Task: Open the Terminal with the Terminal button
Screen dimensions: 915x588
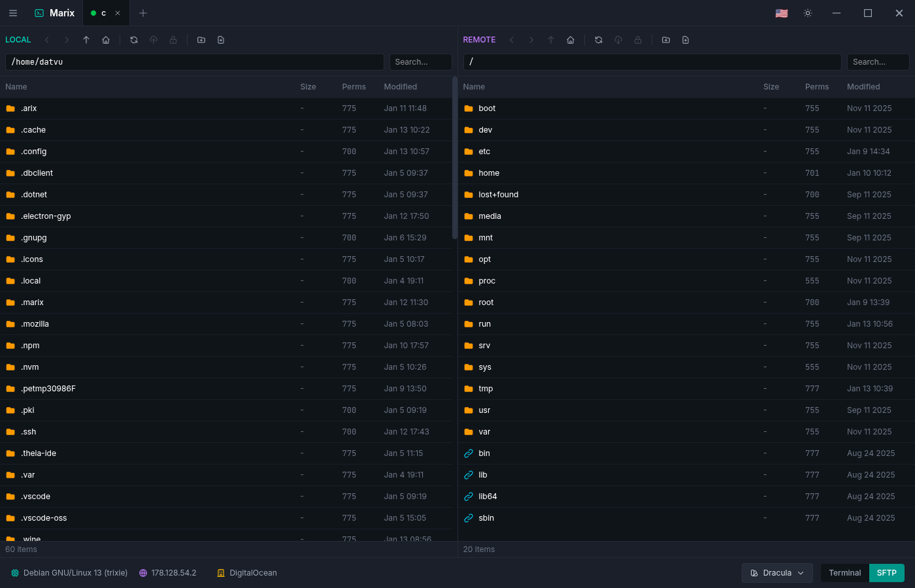Action: click(844, 573)
